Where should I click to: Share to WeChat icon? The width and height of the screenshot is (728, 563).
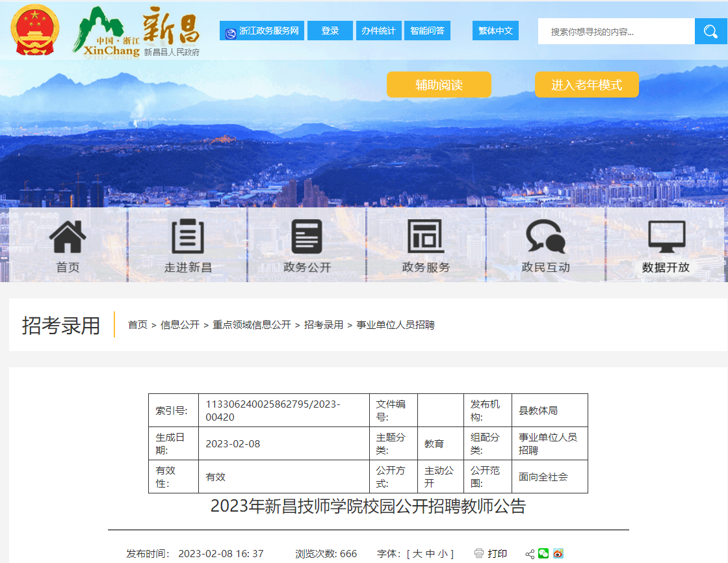coord(543,553)
